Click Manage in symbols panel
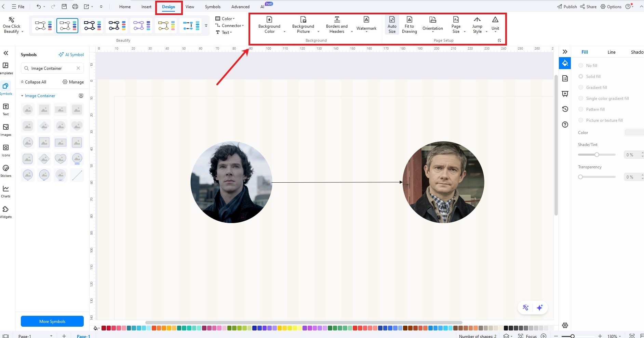Screen dimensions: 644x338 point(73,82)
